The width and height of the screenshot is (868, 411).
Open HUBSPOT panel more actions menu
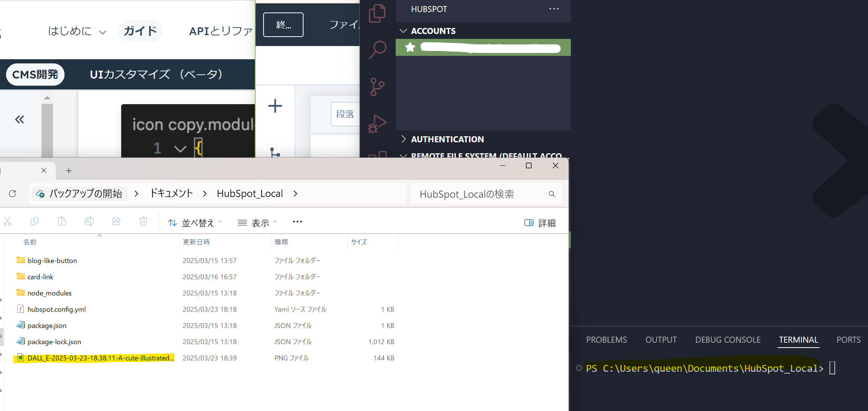click(554, 8)
